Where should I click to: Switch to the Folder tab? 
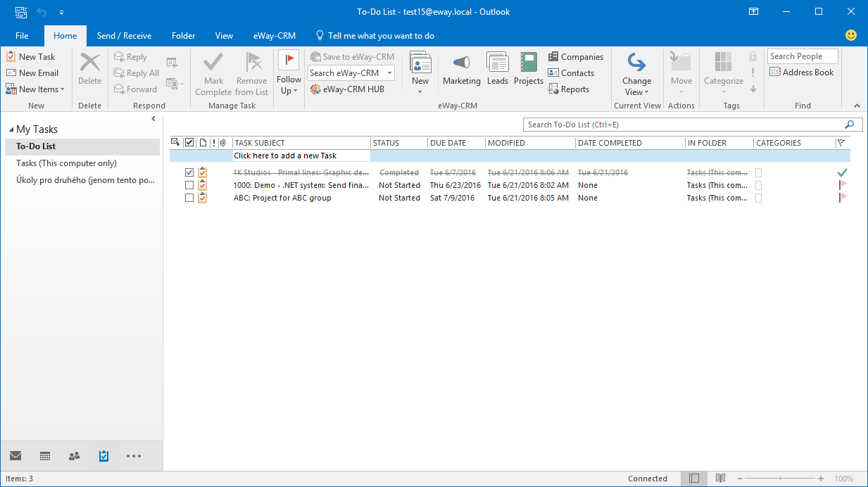click(x=183, y=36)
